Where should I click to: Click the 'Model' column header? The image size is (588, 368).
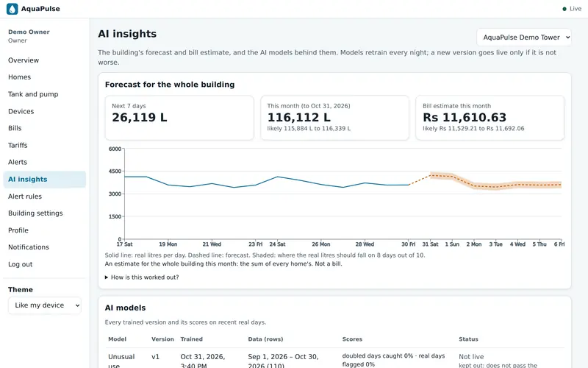click(x=117, y=339)
